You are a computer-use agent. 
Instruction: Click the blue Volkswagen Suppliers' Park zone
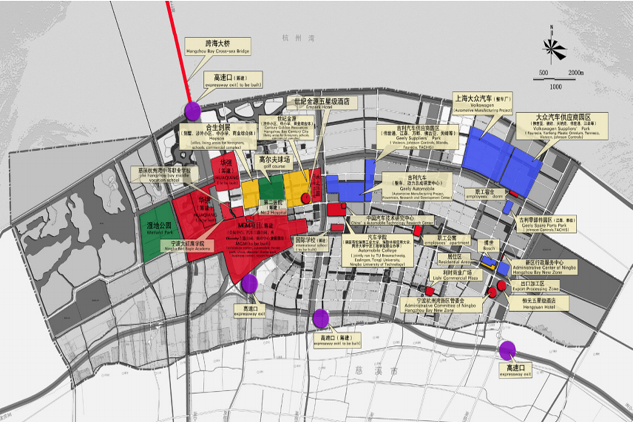click(x=522, y=172)
